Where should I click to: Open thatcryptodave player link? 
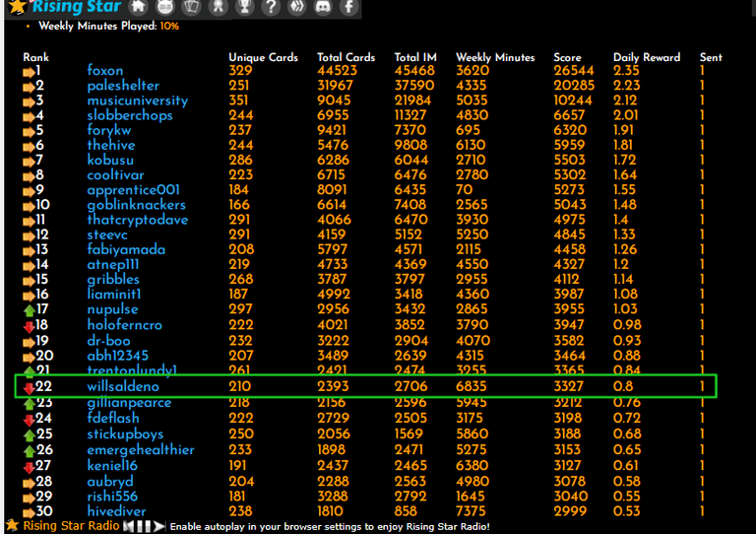tap(138, 220)
